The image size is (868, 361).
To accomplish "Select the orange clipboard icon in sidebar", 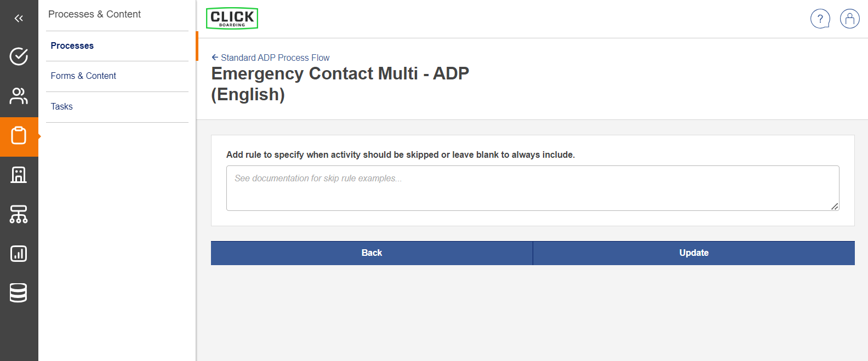I will pyautogui.click(x=19, y=136).
